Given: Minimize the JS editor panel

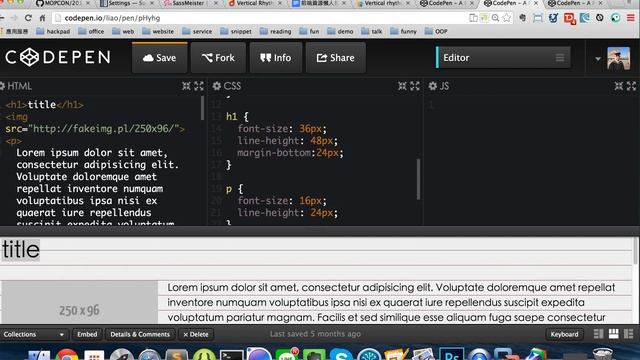Looking at the screenshot, I should pyautogui.click(x=619, y=86).
